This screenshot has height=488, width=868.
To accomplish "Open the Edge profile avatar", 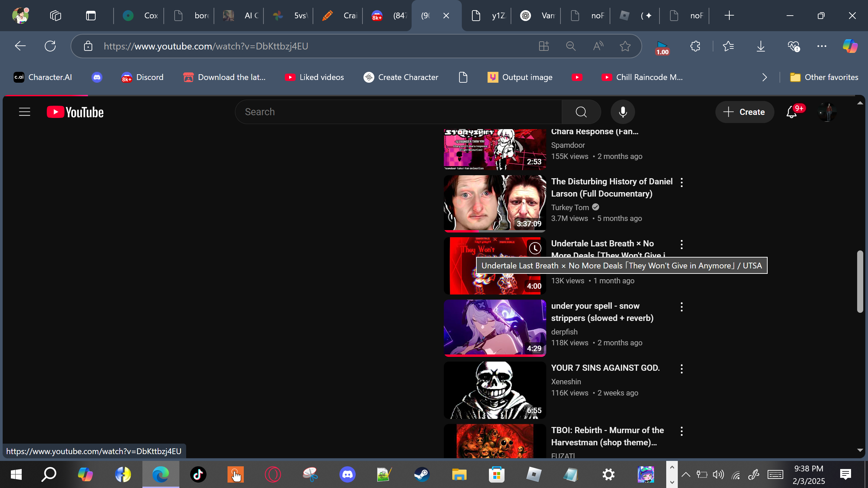I will [x=20, y=16].
